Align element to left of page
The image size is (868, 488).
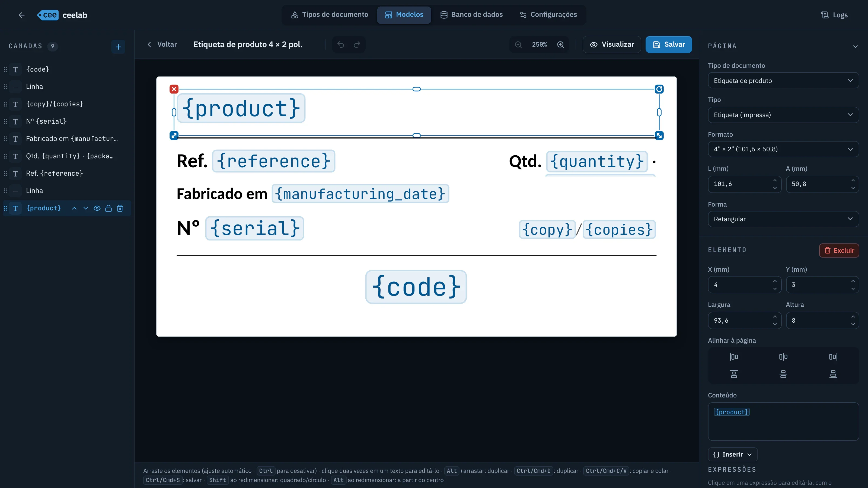(x=734, y=357)
